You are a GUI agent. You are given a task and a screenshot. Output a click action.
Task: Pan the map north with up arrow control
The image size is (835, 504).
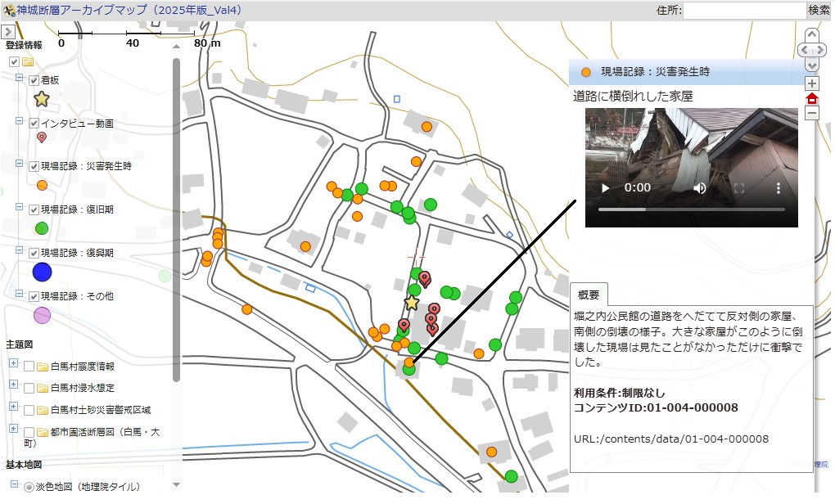click(810, 34)
